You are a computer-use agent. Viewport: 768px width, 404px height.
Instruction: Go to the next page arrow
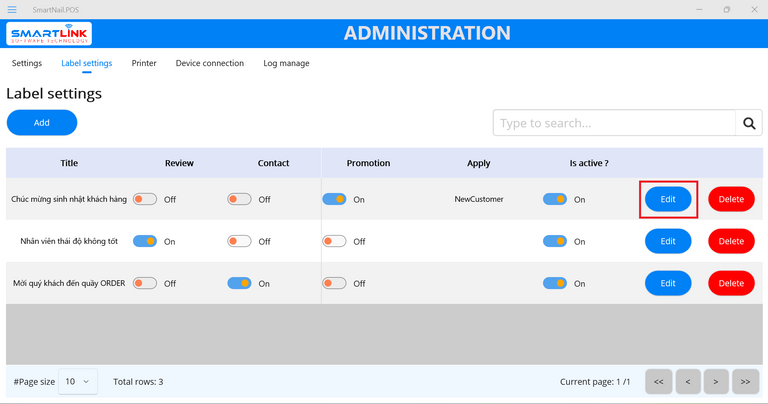(716, 382)
